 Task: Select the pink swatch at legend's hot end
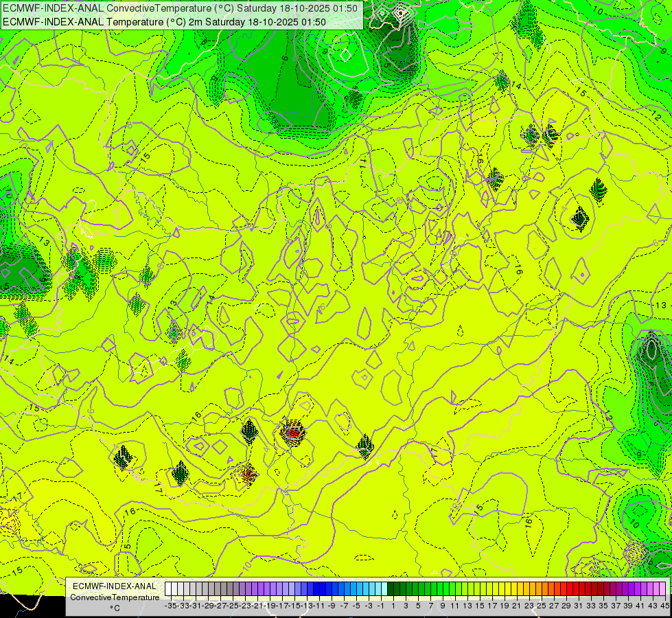[x=662, y=588]
